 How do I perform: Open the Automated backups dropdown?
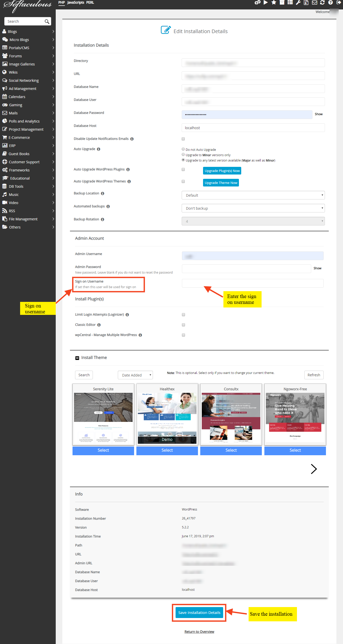point(253,208)
